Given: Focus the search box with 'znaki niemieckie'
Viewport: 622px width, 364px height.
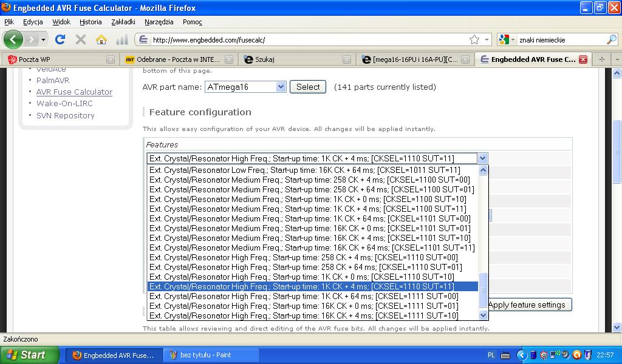Looking at the screenshot, I should coord(561,39).
